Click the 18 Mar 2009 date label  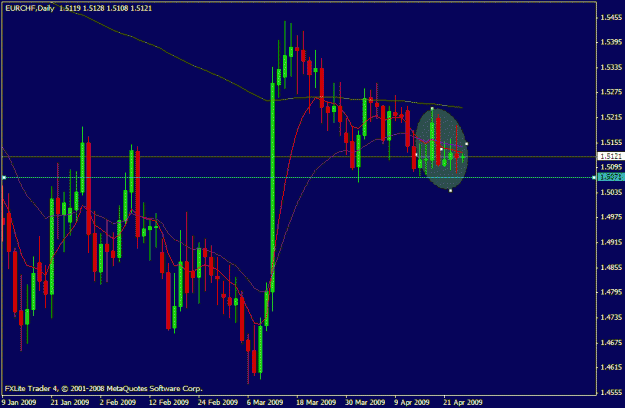(316, 402)
